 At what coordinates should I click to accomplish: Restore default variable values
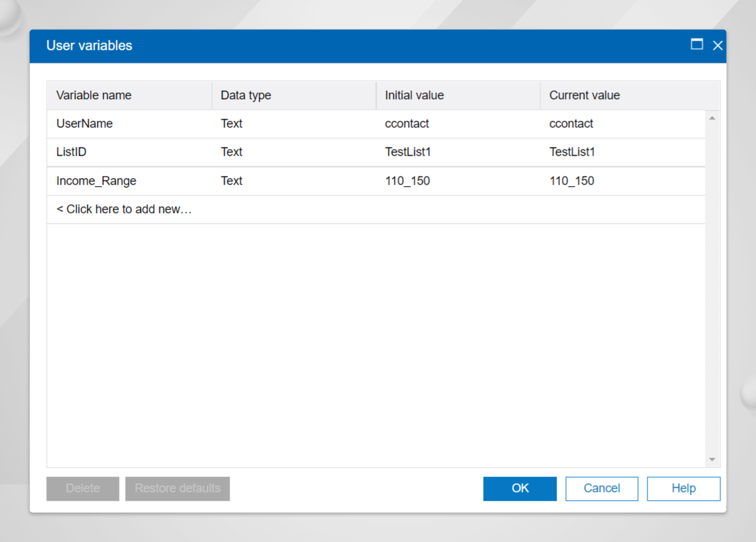(x=177, y=488)
